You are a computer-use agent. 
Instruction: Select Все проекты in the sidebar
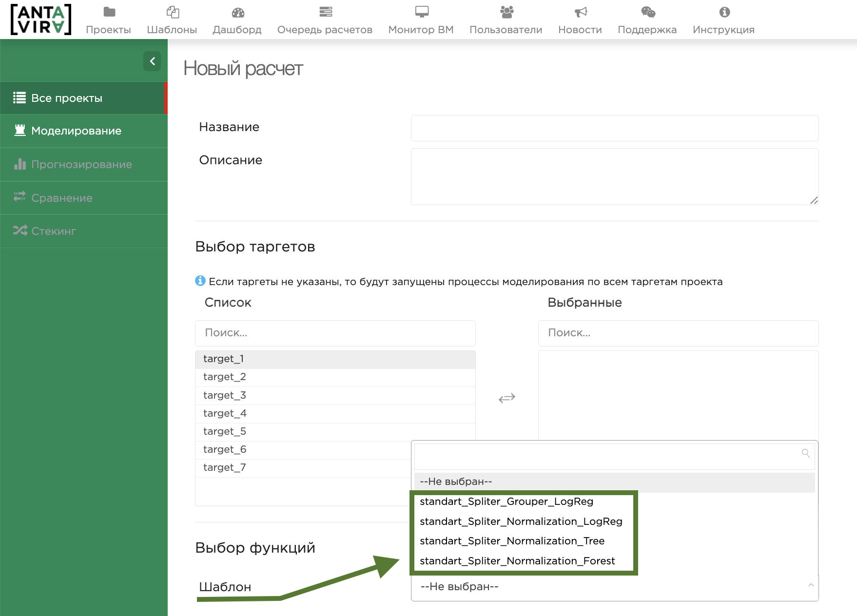[x=67, y=98]
